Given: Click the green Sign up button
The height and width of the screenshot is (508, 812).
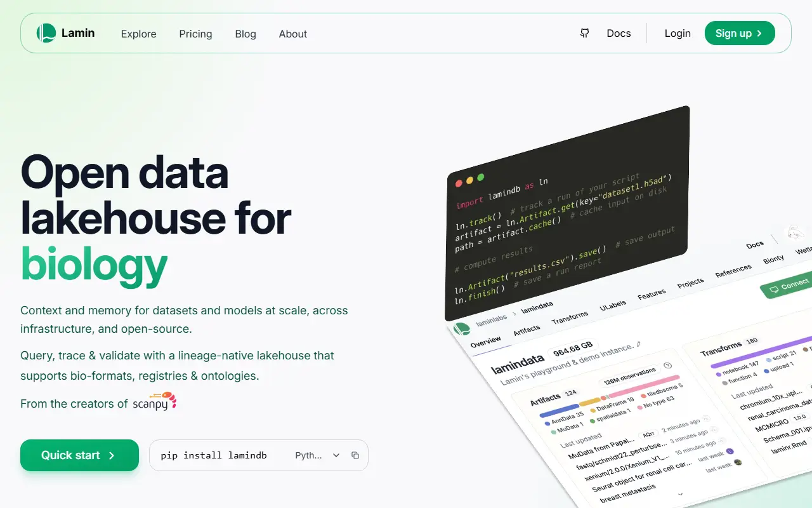Looking at the screenshot, I should (740, 33).
